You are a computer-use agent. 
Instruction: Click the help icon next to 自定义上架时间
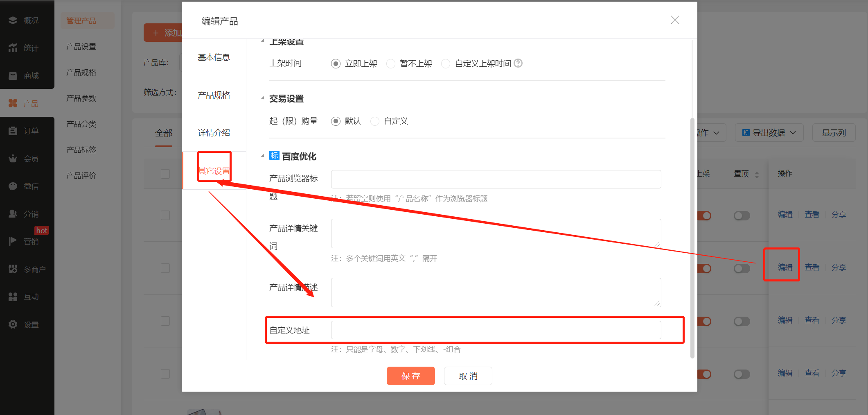[x=518, y=63]
